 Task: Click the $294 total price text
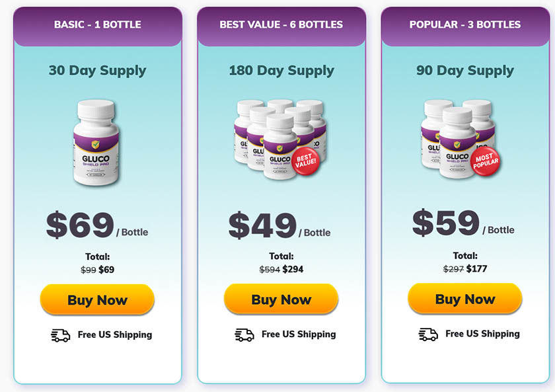click(x=293, y=269)
